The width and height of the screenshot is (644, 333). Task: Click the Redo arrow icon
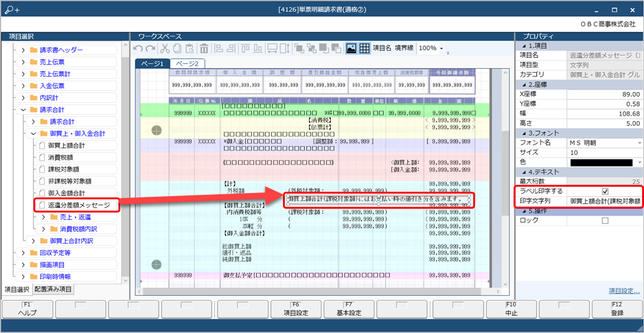(151, 49)
